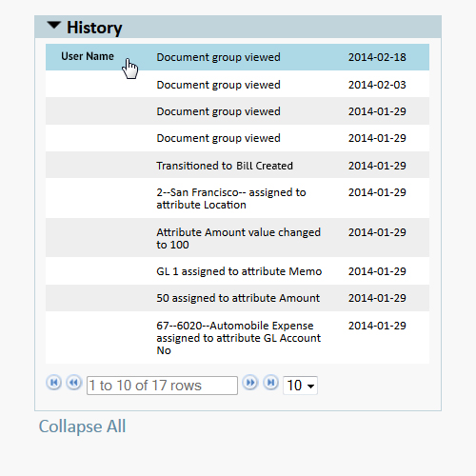This screenshot has height=476, width=476.
Task: Click the date 2014-02-18 cell
Action: tap(377, 57)
